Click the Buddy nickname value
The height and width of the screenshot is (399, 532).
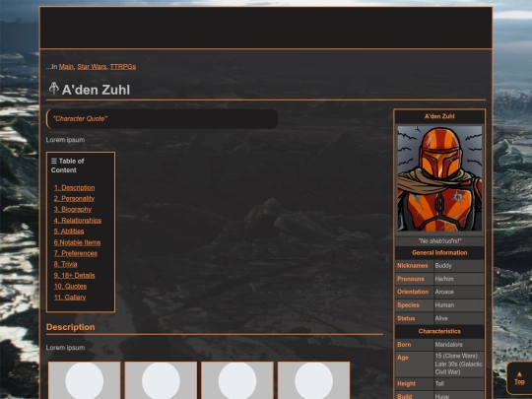click(443, 266)
